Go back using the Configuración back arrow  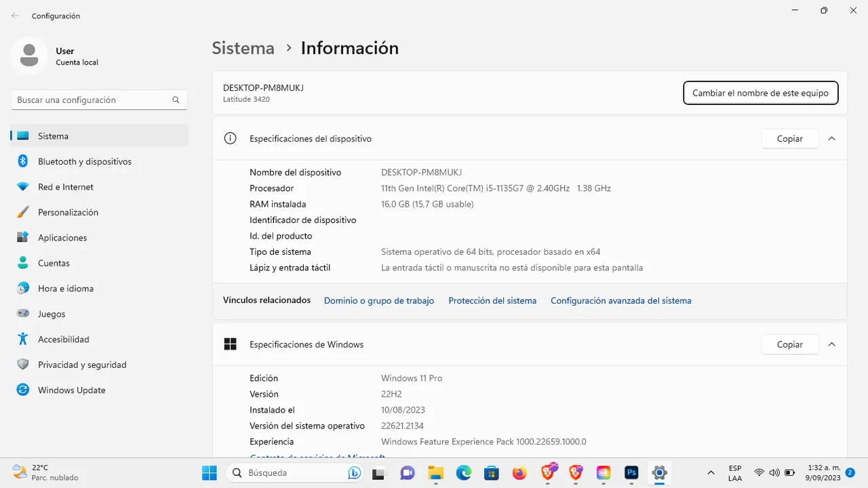point(15,16)
